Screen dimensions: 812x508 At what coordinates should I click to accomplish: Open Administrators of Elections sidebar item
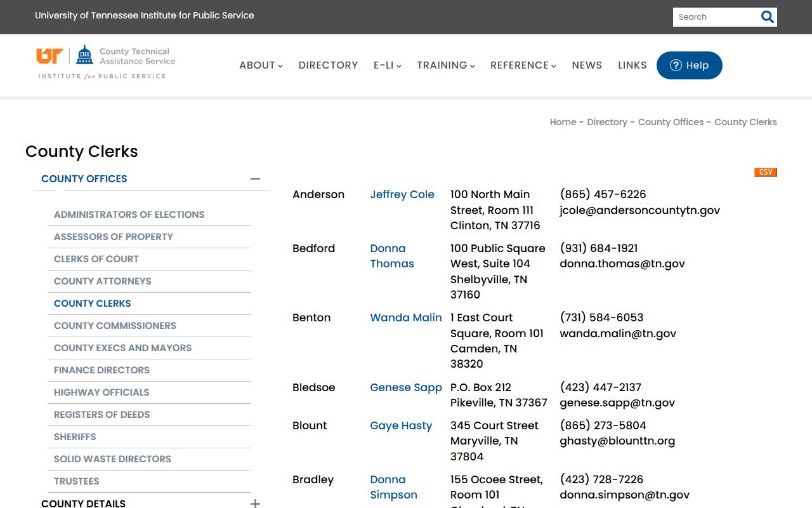129,215
